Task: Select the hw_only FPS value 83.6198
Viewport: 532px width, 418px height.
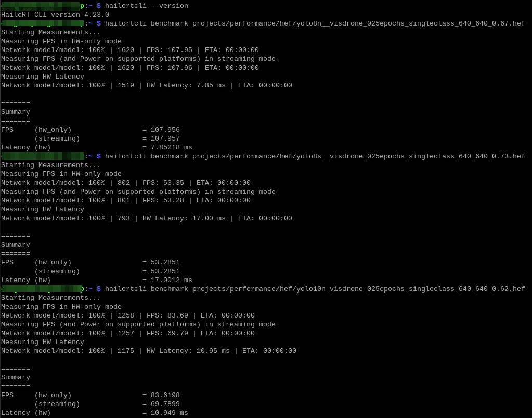Action: click(165, 395)
